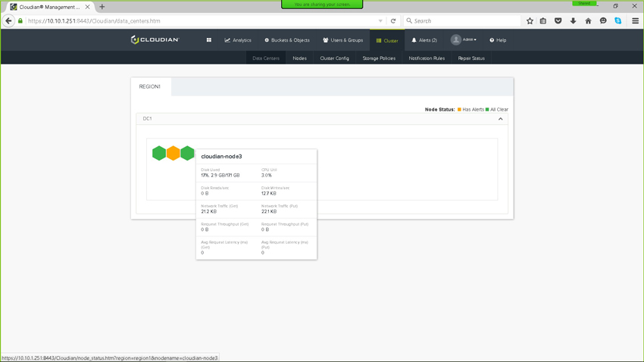Click the Alerts bell icon
The width and height of the screenshot is (644, 362).
[x=414, y=40]
